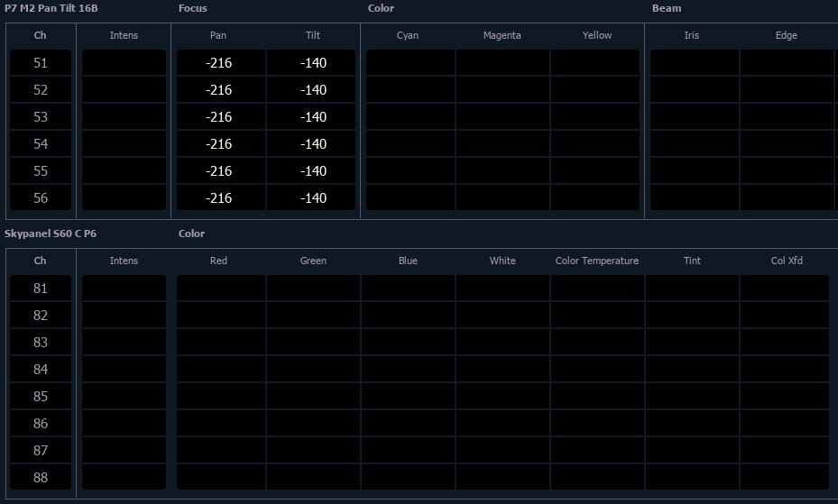Select Red cell for channel 81
The height and width of the screenshot is (504, 838).
click(x=221, y=288)
